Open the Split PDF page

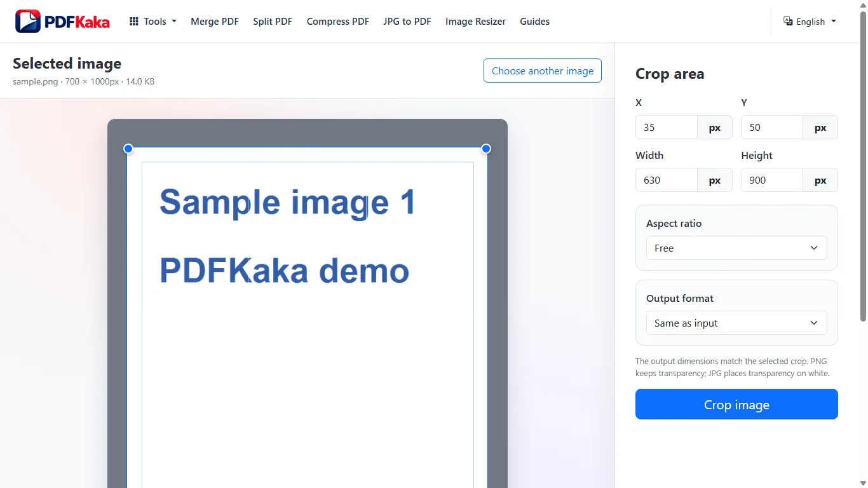273,22
